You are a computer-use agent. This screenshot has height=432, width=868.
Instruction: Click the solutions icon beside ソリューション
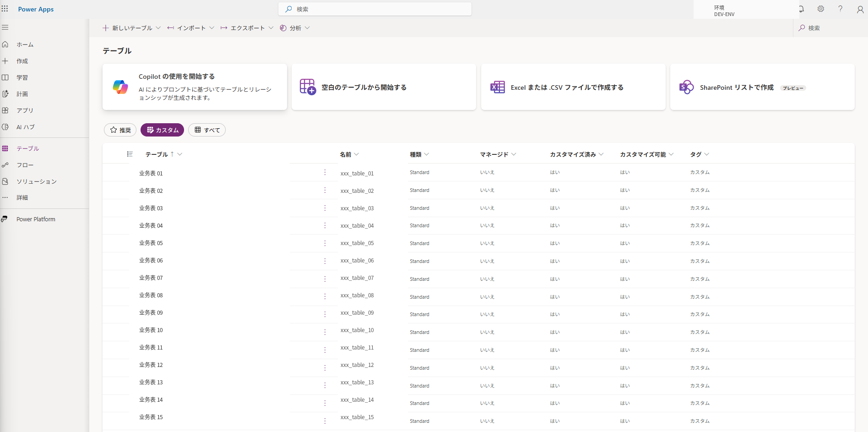5,181
